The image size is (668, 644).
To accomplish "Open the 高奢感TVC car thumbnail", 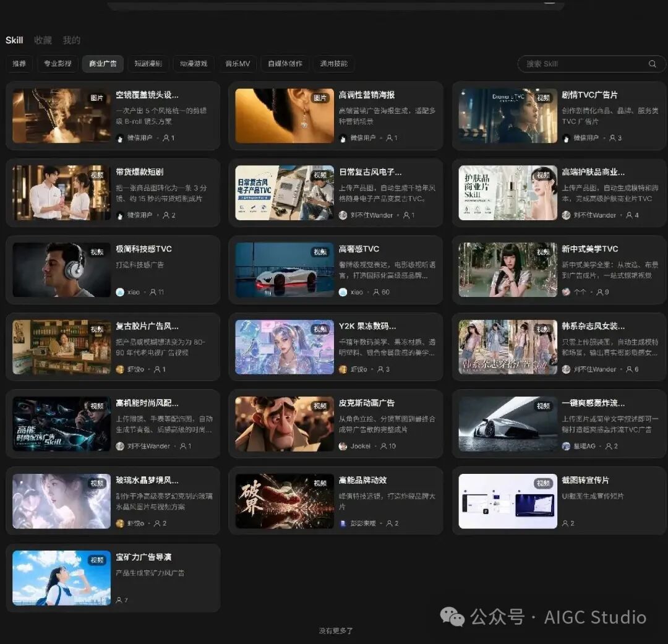I will tap(285, 270).
